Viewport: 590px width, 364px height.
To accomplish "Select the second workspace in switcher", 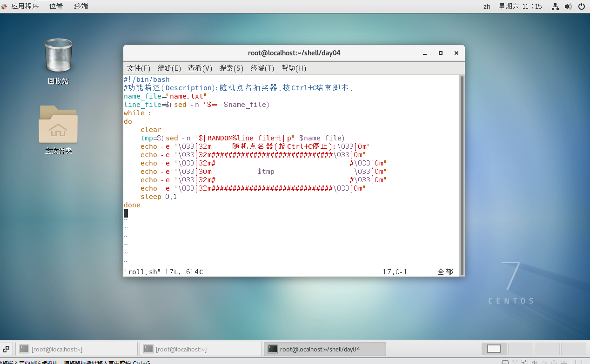I will point(520,349).
